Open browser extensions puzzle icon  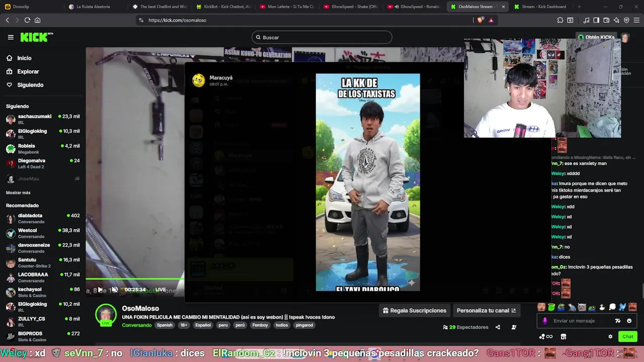[560, 20]
